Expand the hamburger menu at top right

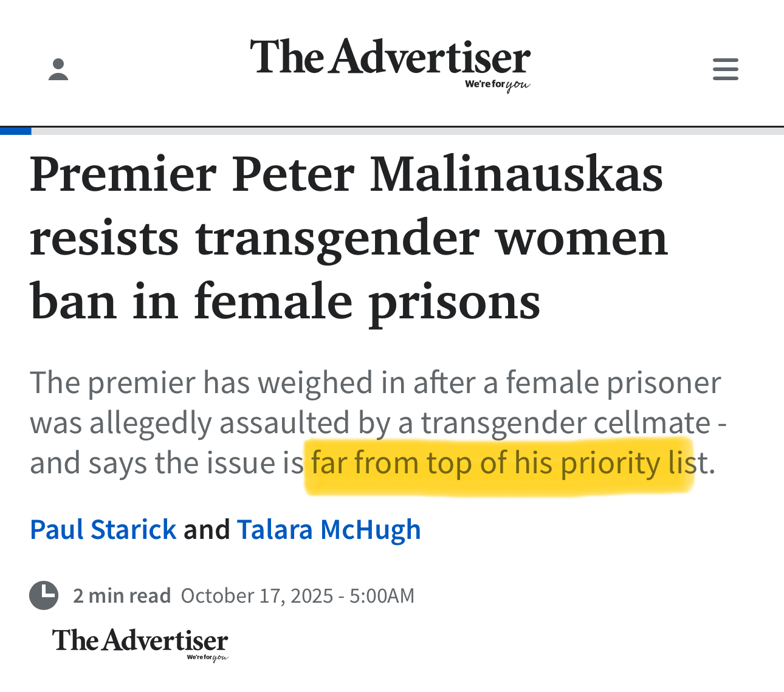725,69
